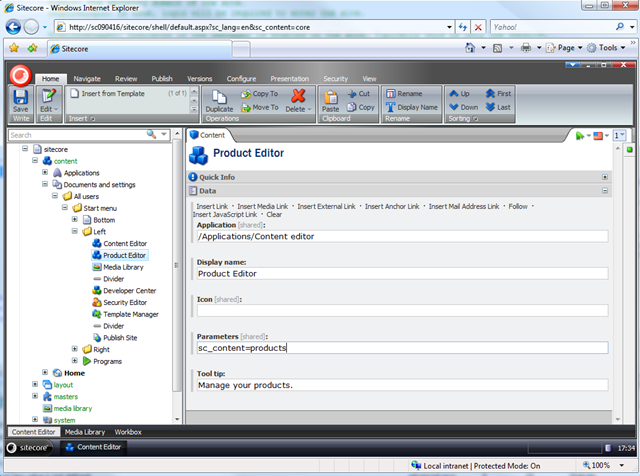Image resolution: width=640 pixels, height=476 pixels.
Task: Collapse the Documents and settings node
Action: point(45,184)
